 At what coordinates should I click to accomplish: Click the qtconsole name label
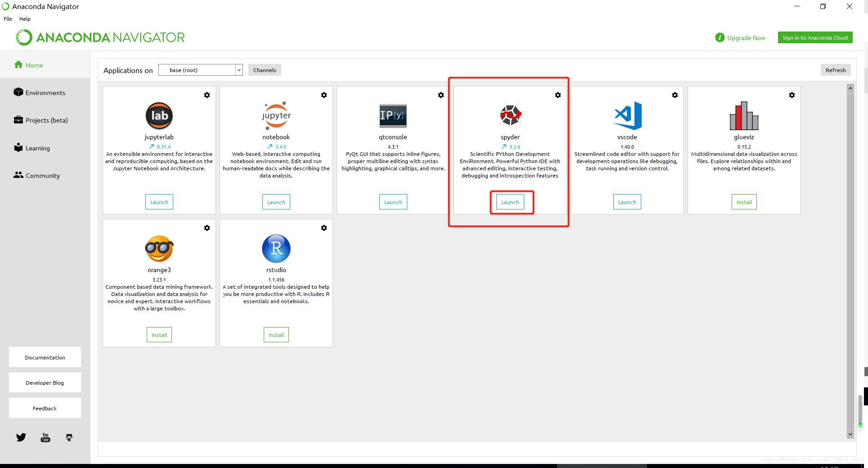(x=393, y=137)
